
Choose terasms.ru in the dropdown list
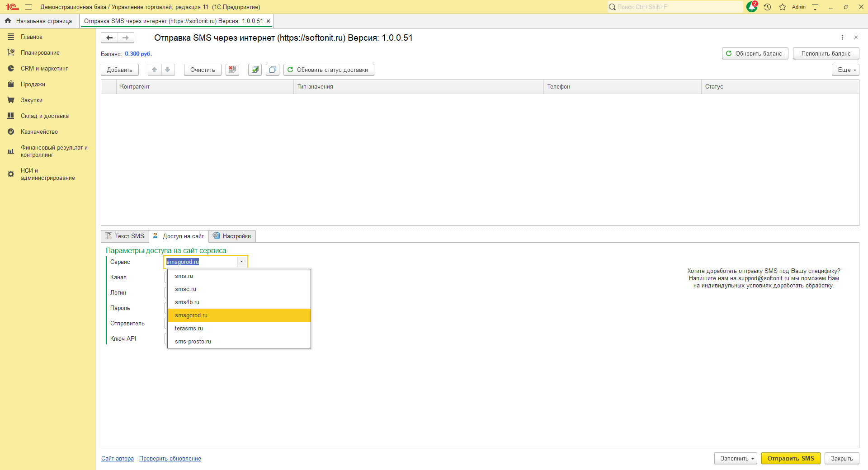[x=189, y=329]
